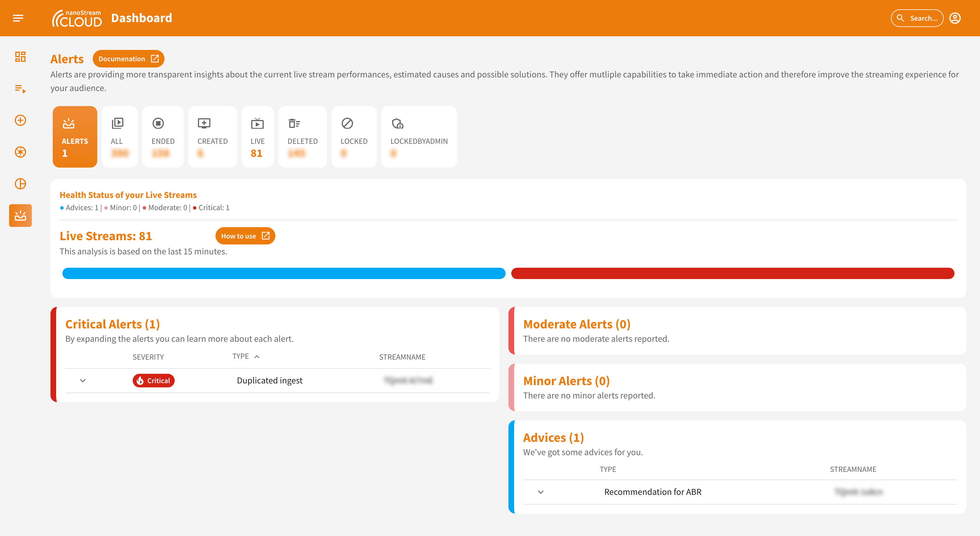Viewport: 980px width, 536px height.
Task: Click the TYPE header in Advices table
Action: click(x=608, y=469)
